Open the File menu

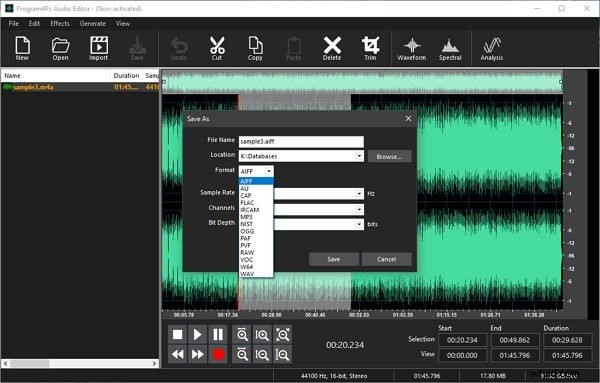click(x=14, y=23)
